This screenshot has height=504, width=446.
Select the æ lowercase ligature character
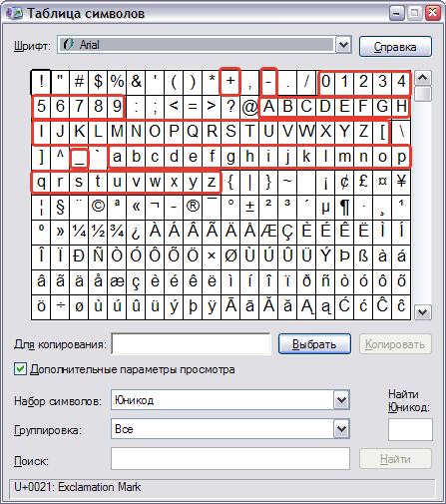pyautogui.click(x=117, y=281)
